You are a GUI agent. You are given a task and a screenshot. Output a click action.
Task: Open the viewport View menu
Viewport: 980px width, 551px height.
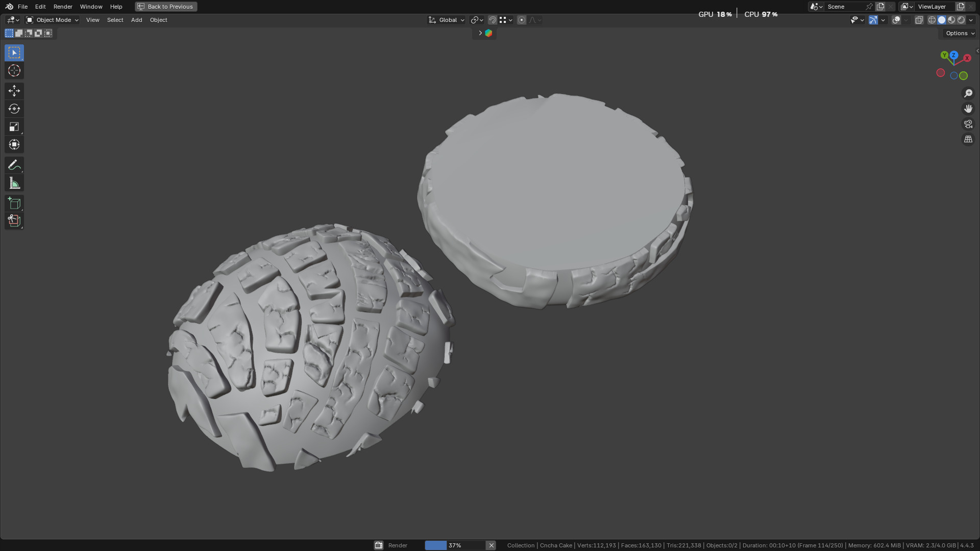pos(92,20)
